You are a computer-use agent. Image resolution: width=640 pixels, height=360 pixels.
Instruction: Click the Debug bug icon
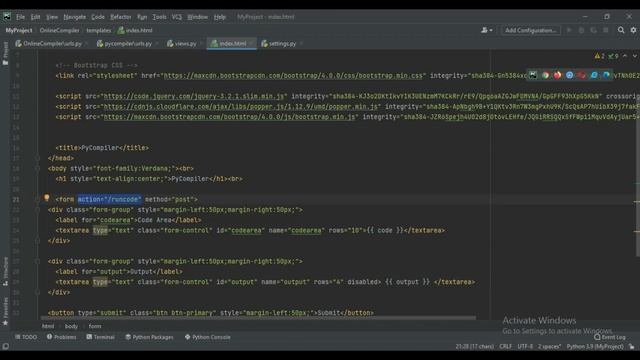pos(581,30)
